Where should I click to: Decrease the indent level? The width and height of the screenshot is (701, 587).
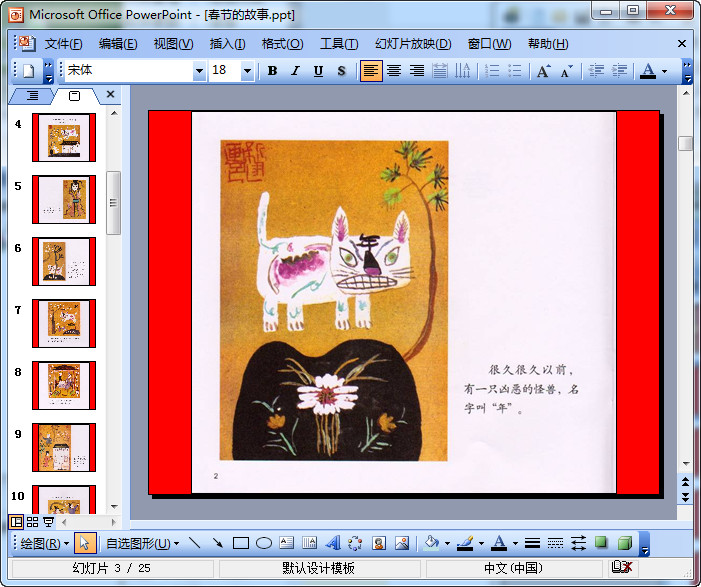point(596,71)
